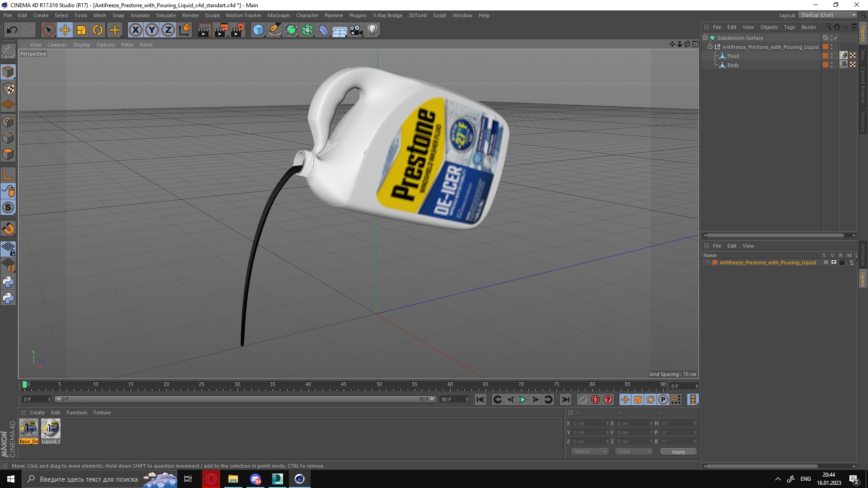The width and height of the screenshot is (868, 488).
Task: Go to end of animation
Action: point(566,399)
